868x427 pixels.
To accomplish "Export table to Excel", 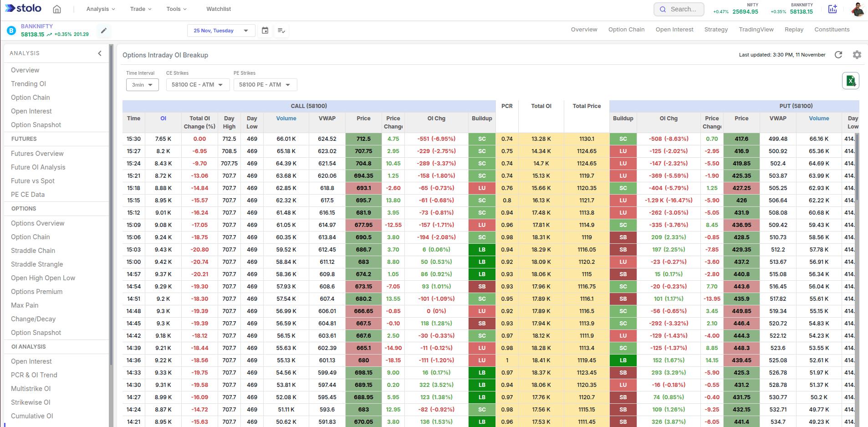I will click(850, 81).
